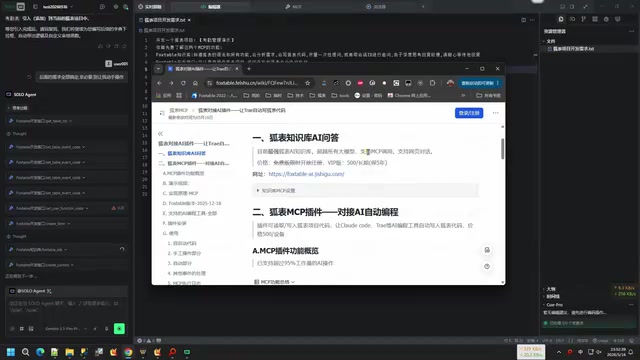Open resource manager more actions menu
This screenshot has width=640, height=360.
(631, 31)
